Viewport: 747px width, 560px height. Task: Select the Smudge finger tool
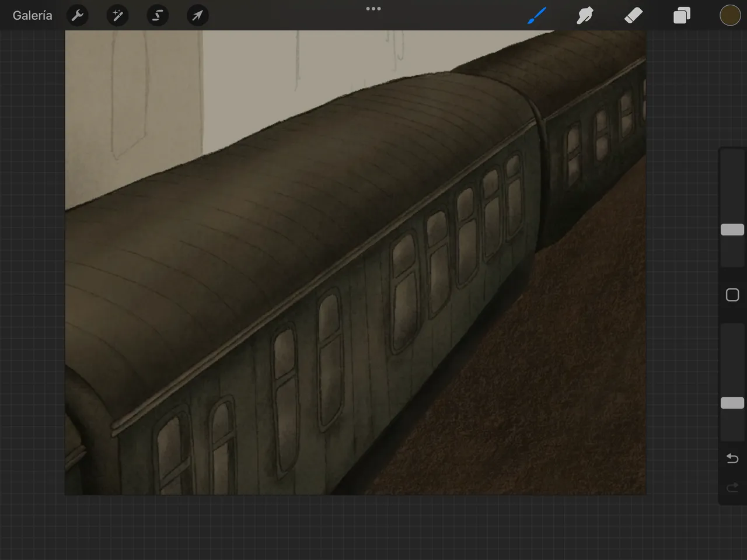(x=585, y=15)
